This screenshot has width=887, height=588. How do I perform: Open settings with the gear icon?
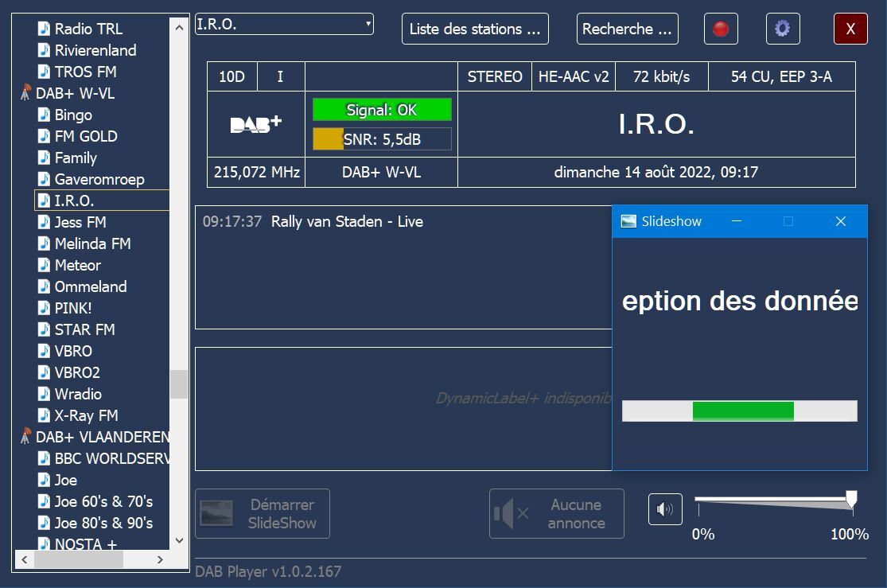pos(783,29)
